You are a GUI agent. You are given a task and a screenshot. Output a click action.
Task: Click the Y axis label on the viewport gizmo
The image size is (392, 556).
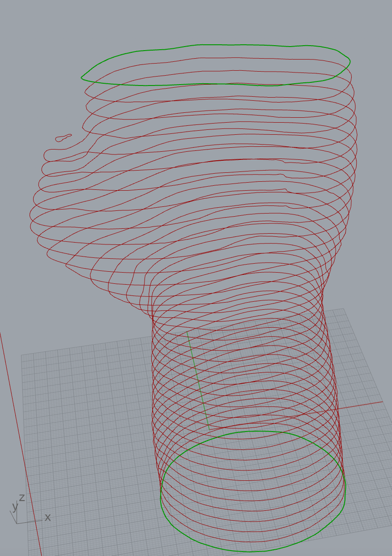point(15,507)
